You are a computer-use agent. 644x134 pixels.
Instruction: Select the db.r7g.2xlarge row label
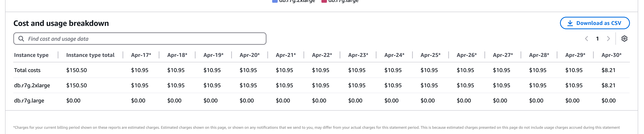point(32,86)
